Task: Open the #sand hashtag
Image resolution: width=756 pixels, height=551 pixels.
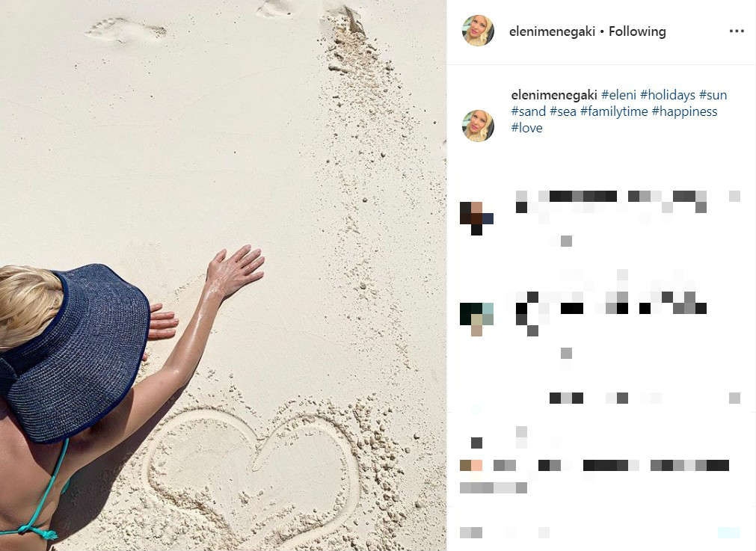Action: point(529,111)
